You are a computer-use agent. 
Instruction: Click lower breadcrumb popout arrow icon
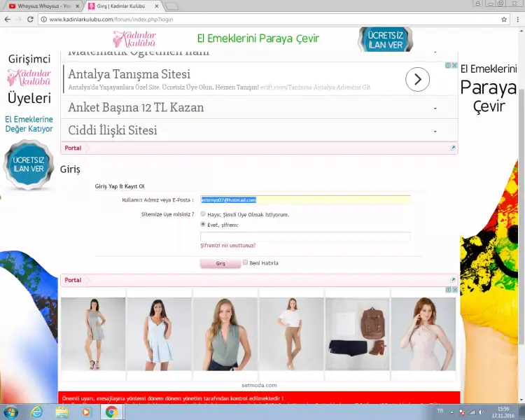point(453,280)
